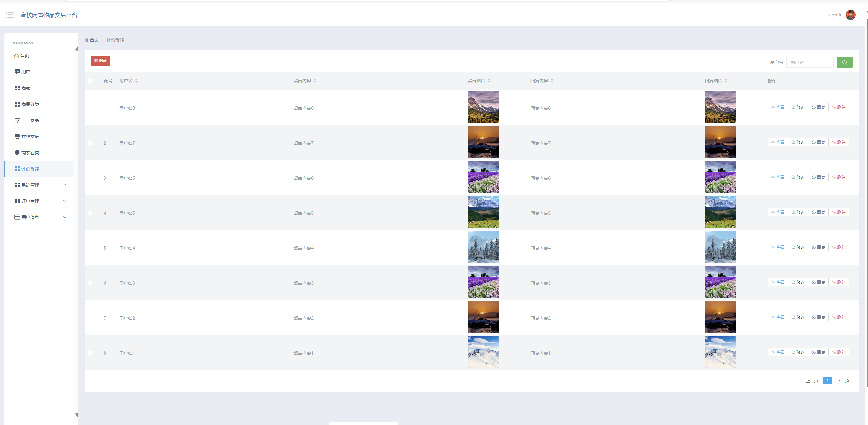Open 二手商品 menu item
Viewport: 868px width, 425px height.
pos(30,120)
